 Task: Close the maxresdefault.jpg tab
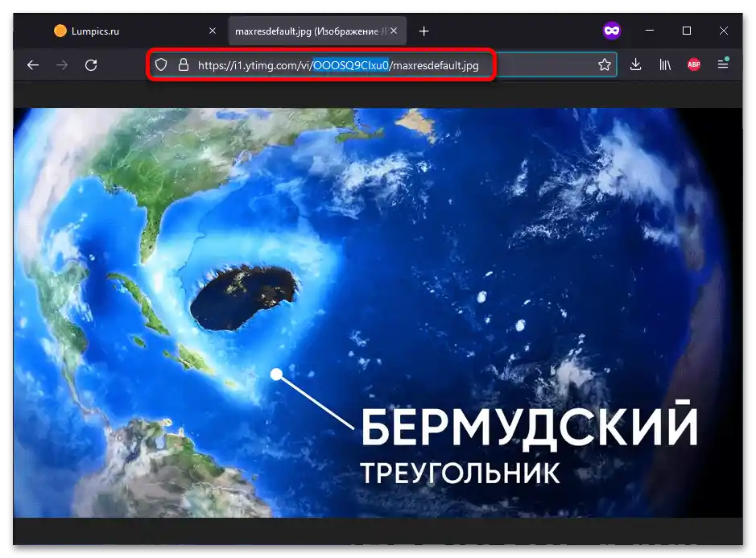click(x=394, y=31)
